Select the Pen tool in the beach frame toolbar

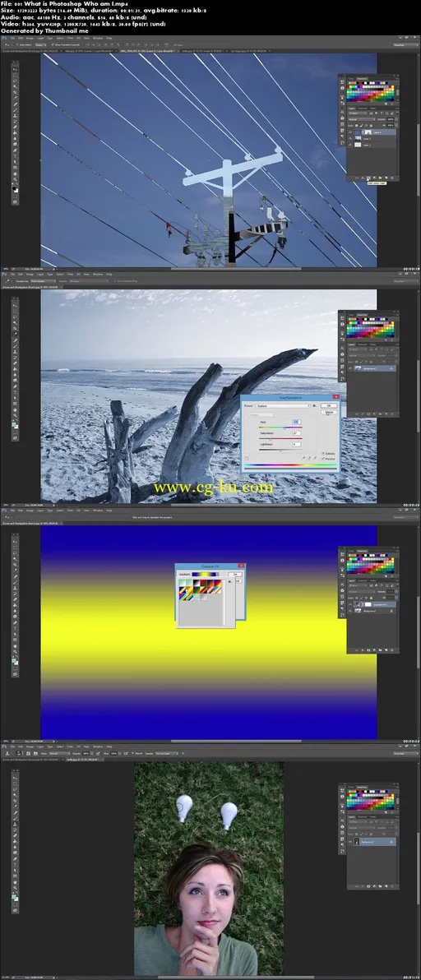click(x=15, y=386)
